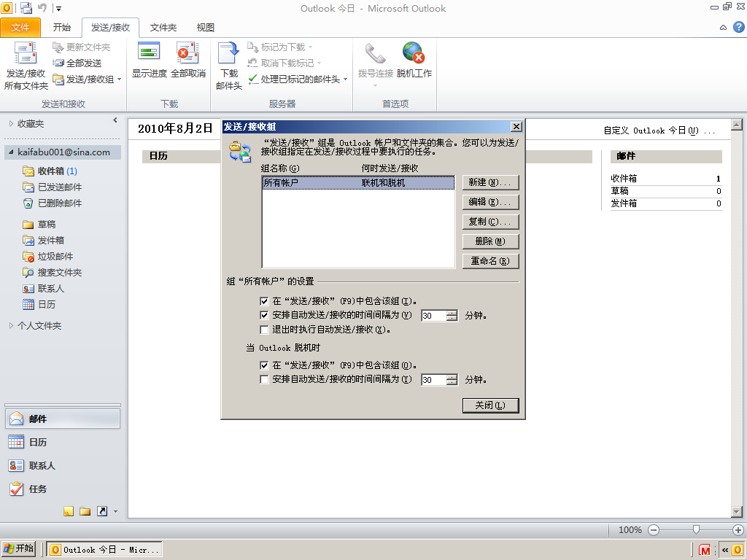Open Drafts folder (草稿)

click(39, 225)
